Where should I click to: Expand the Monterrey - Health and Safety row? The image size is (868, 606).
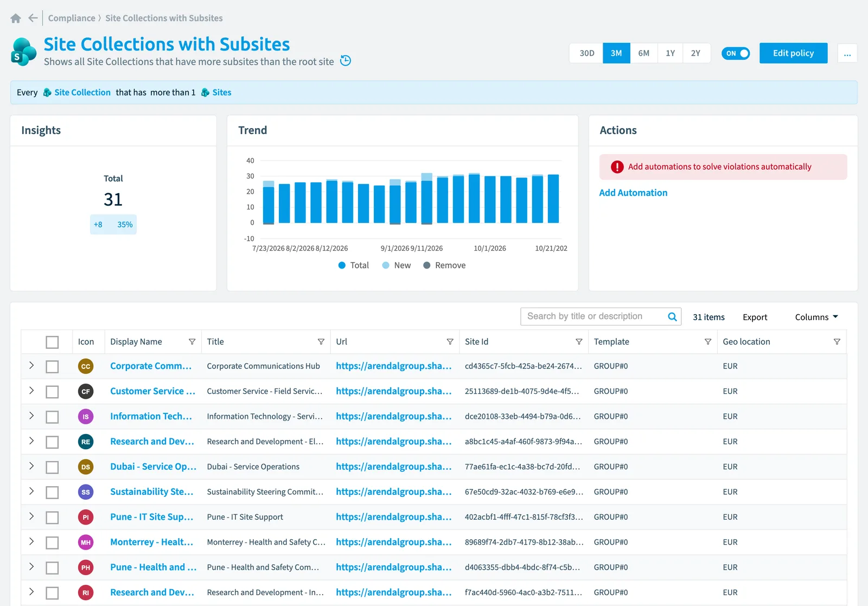[x=31, y=541]
